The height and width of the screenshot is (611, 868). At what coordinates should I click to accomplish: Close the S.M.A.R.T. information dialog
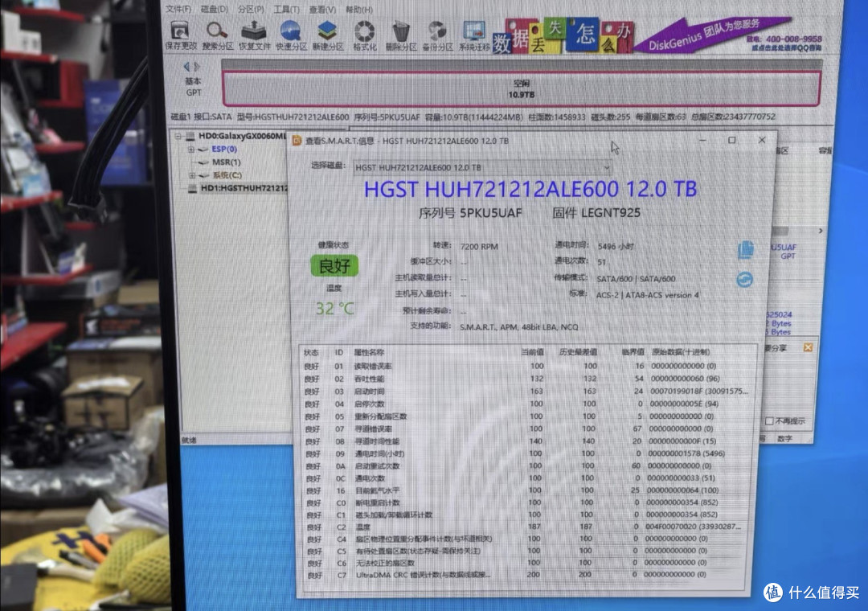pos(762,140)
